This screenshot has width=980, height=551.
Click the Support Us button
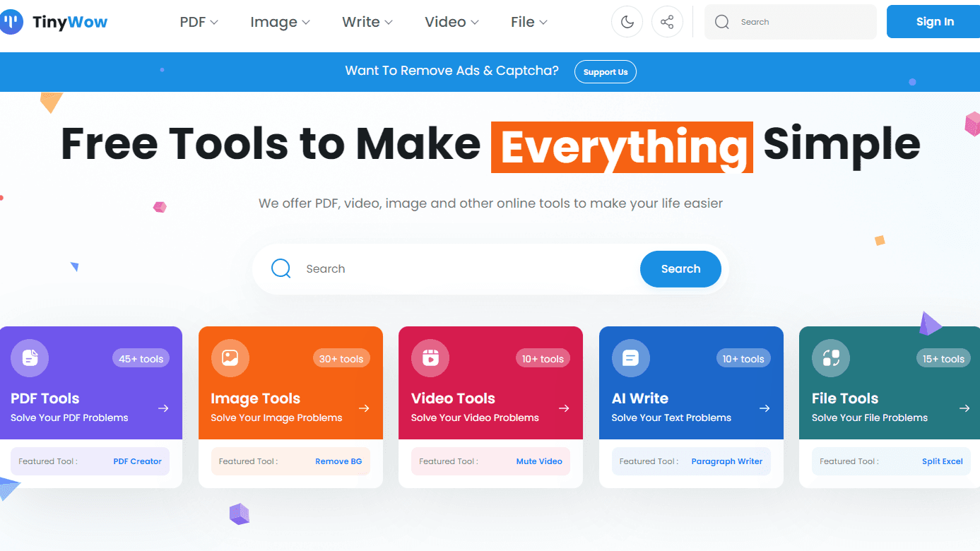pos(605,71)
